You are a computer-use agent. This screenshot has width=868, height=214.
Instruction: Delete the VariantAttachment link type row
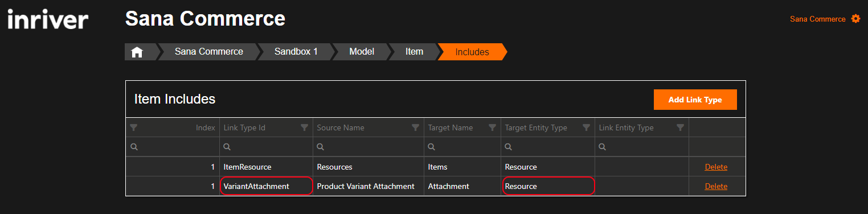tap(716, 186)
